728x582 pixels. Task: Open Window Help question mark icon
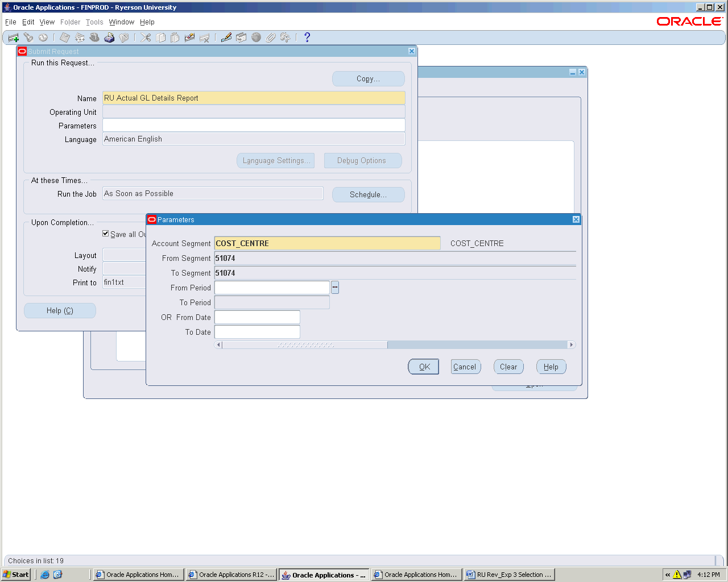click(307, 38)
